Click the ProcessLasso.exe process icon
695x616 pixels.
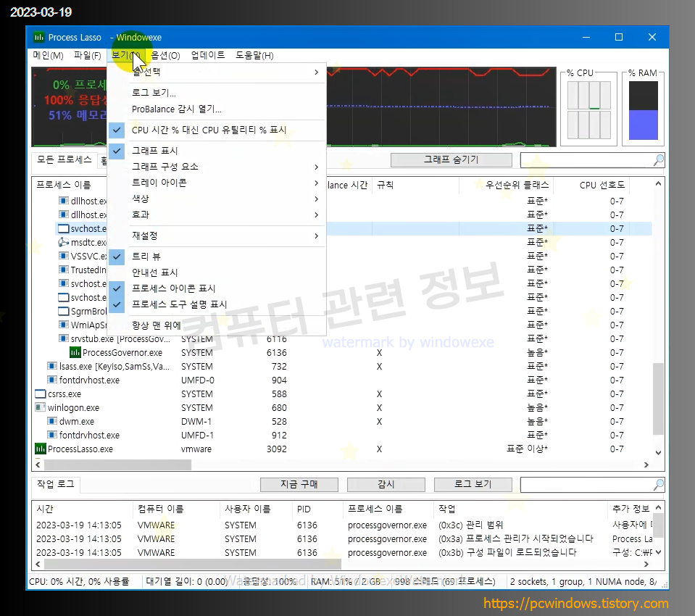[x=41, y=449]
